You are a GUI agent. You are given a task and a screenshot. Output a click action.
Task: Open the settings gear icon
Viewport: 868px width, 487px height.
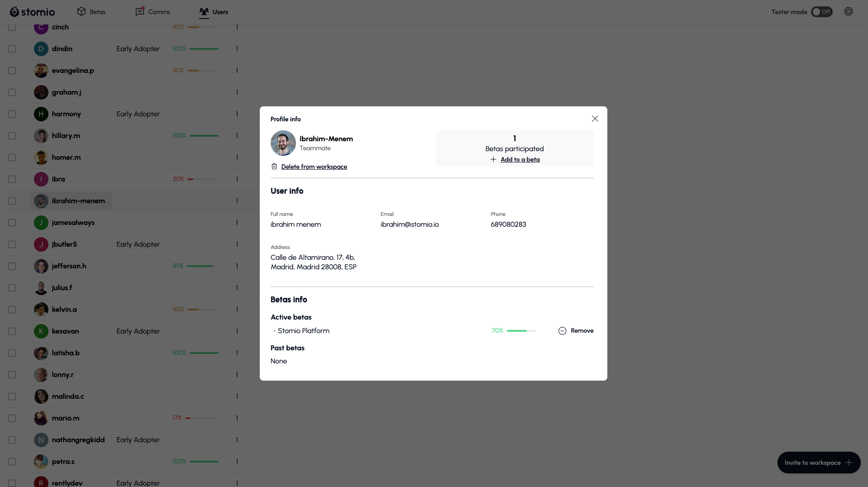point(848,12)
